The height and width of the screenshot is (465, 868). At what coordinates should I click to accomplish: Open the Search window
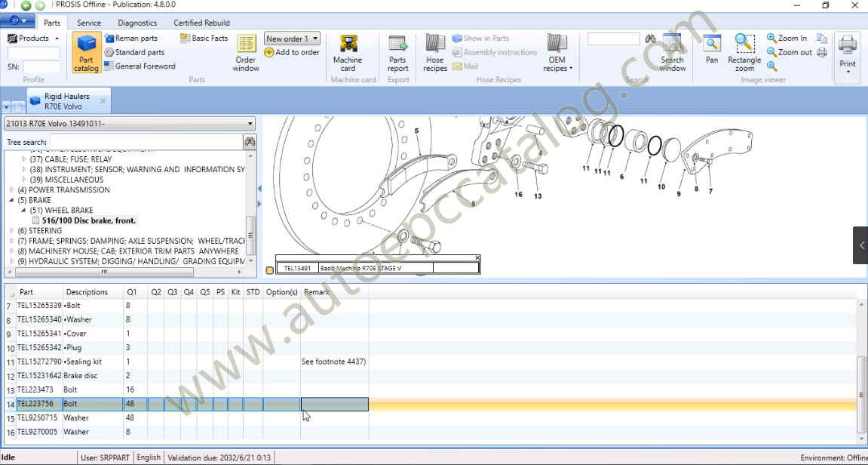[673, 53]
